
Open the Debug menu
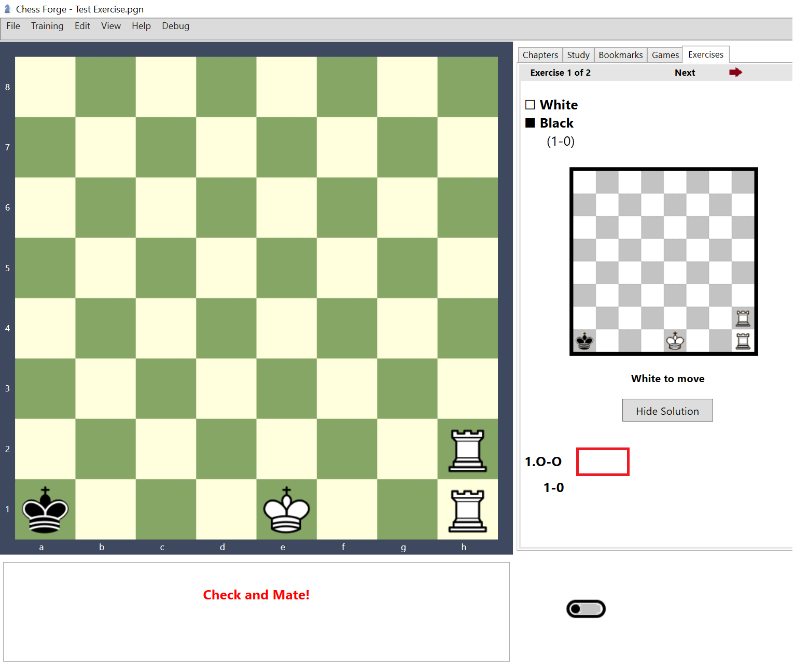pos(176,26)
